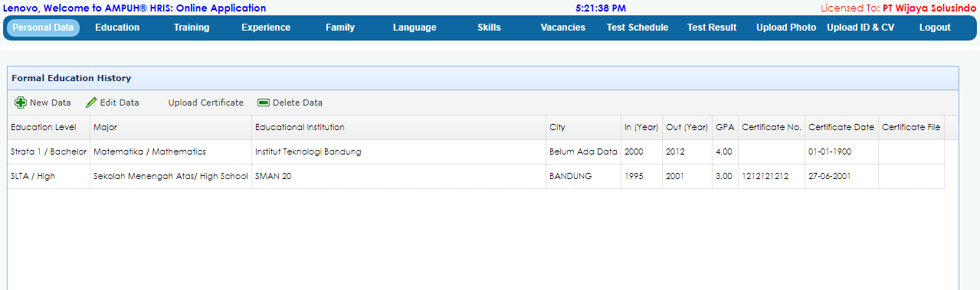Click the In year 2000 cell
The width and height of the screenshot is (980, 290).
[x=642, y=152]
